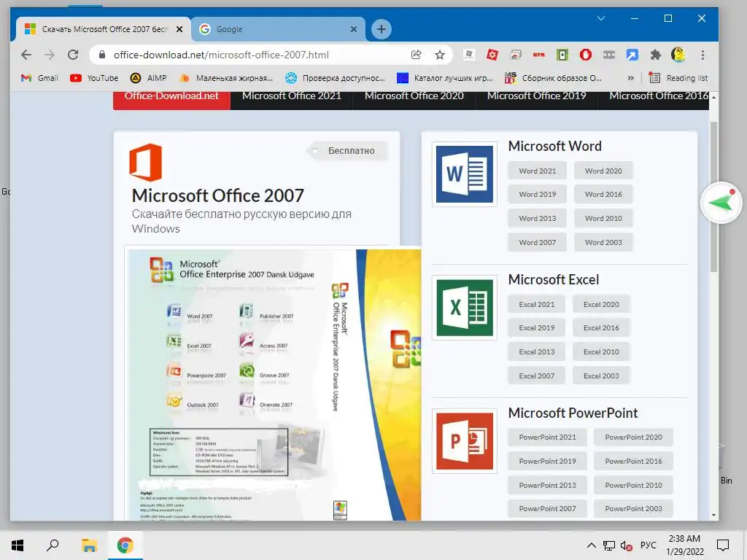Click the orange Office logo icon

pyautogui.click(x=146, y=163)
